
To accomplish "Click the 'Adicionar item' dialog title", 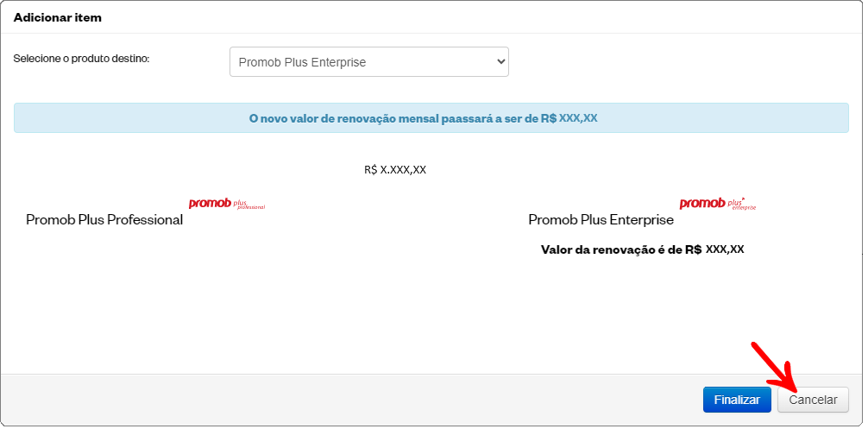I will pyautogui.click(x=58, y=17).
